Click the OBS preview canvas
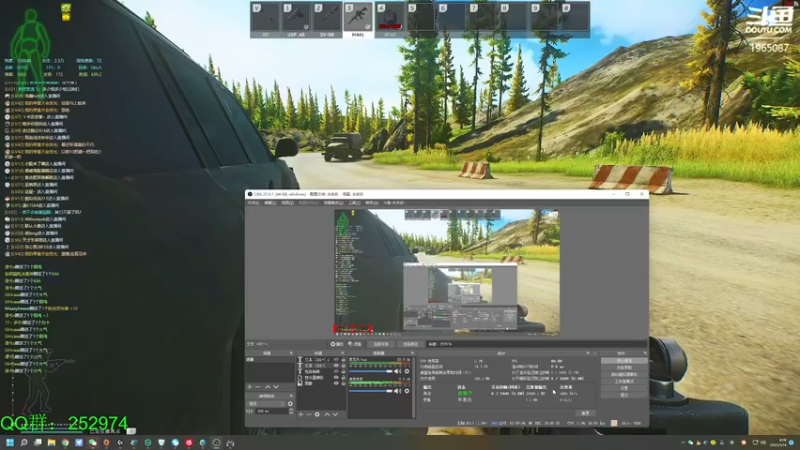The height and width of the screenshot is (450, 800). [447, 272]
